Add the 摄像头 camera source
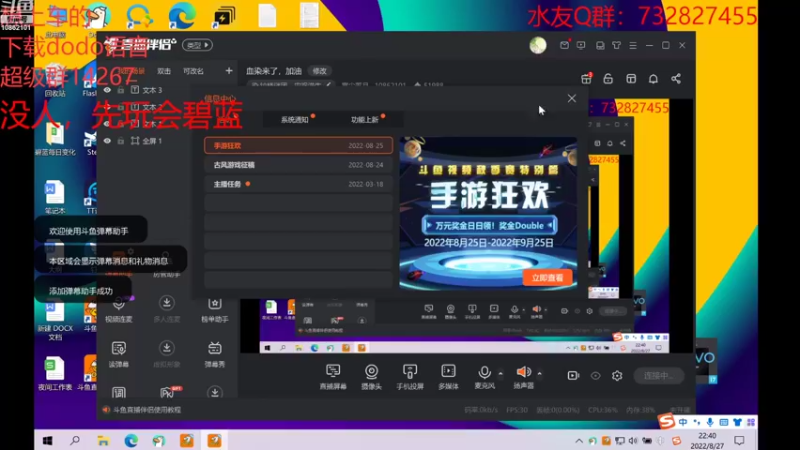This screenshot has height=450, width=800. click(371, 377)
